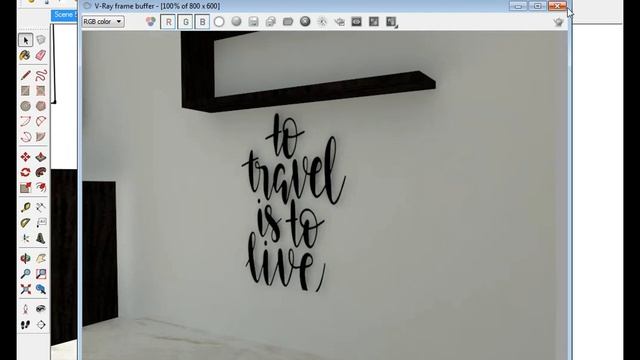Image resolution: width=640 pixels, height=360 pixels.
Task: Click the Zoom Extents tool
Action: tap(25, 289)
